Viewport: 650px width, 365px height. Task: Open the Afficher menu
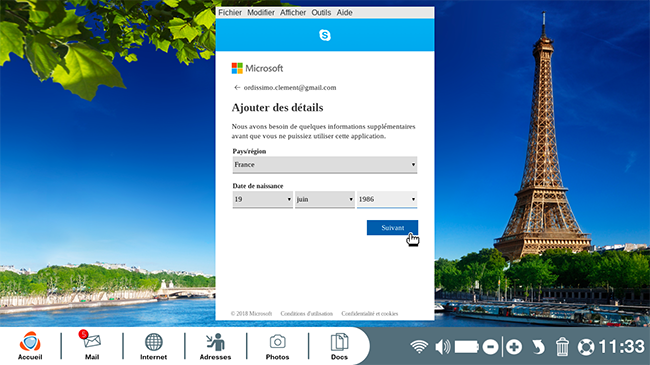tap(293, 12)
